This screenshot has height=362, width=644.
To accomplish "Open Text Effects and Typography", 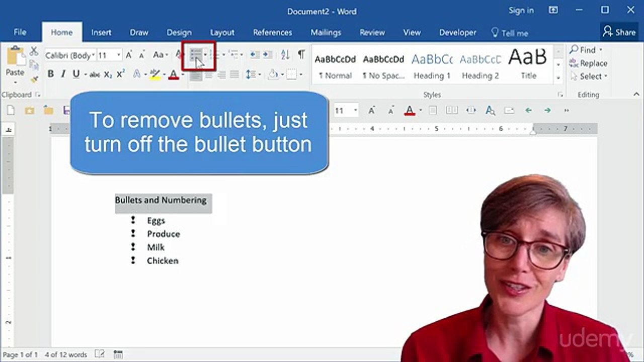I will point(136,74).
